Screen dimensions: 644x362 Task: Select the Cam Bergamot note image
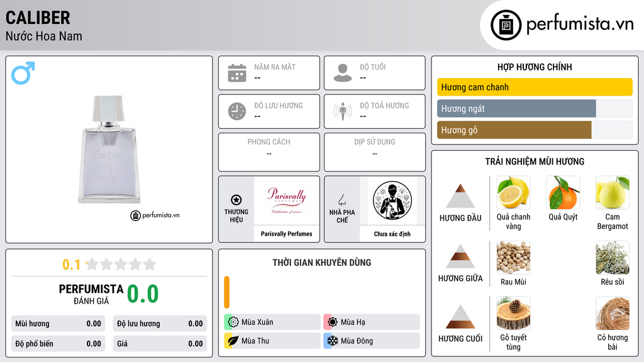tap(613, 193)
